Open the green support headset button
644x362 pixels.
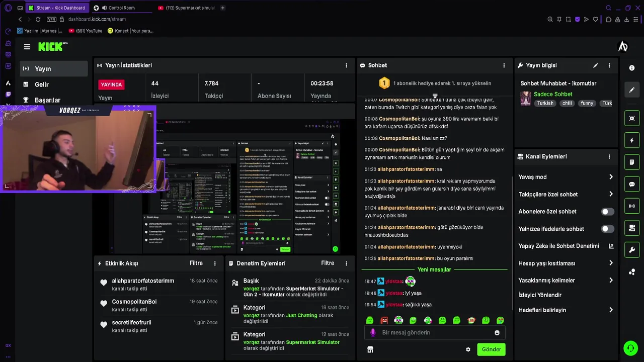[630, 348]
